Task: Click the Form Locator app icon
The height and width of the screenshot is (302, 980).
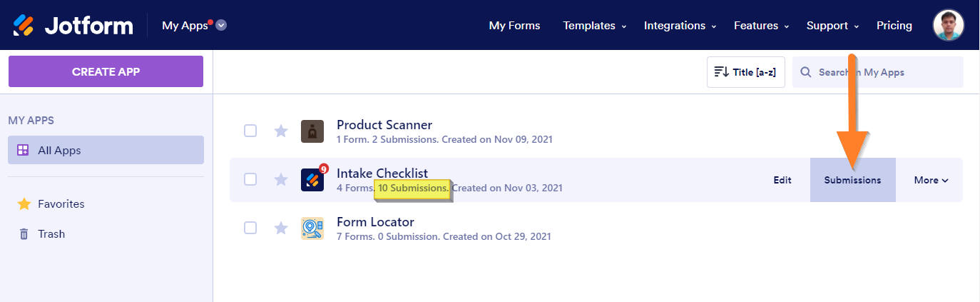Action: click(312, 228)
